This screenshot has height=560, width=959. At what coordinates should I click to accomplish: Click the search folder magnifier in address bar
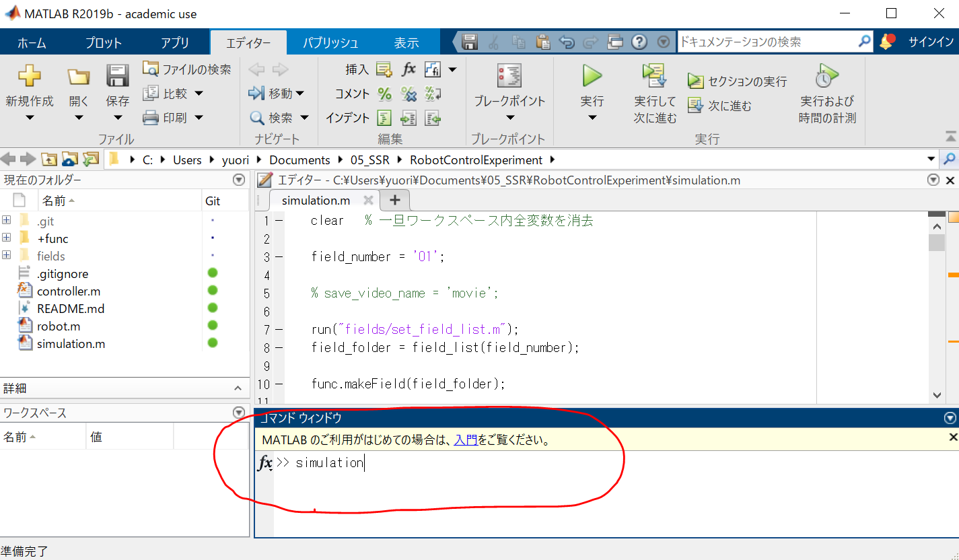tap(950, 160)
